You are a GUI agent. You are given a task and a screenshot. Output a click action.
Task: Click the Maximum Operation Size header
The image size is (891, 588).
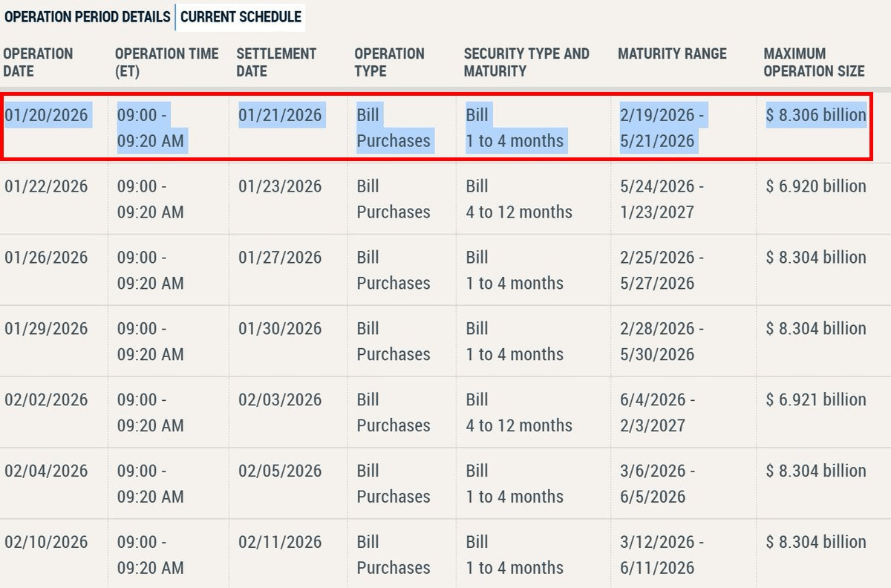point(814,62)
